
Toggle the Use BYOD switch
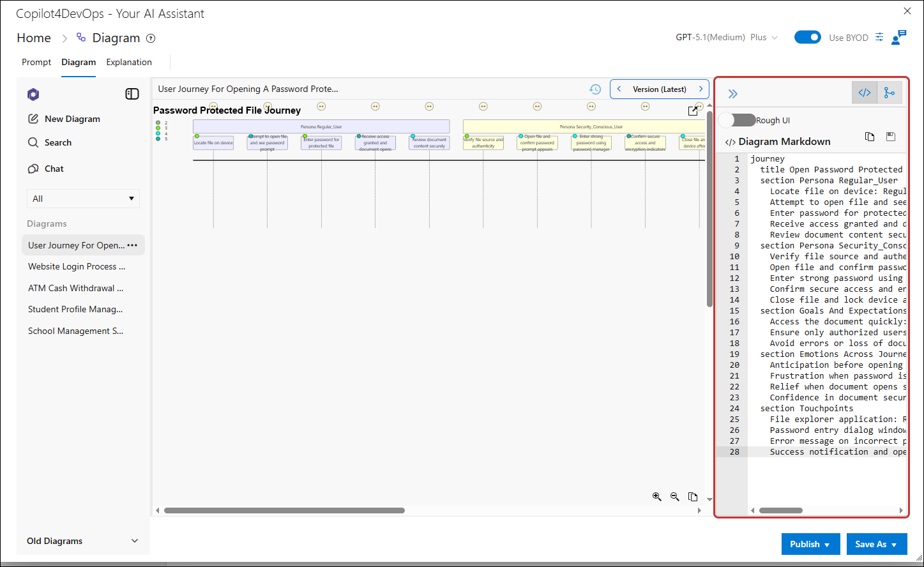coord(808,37)
